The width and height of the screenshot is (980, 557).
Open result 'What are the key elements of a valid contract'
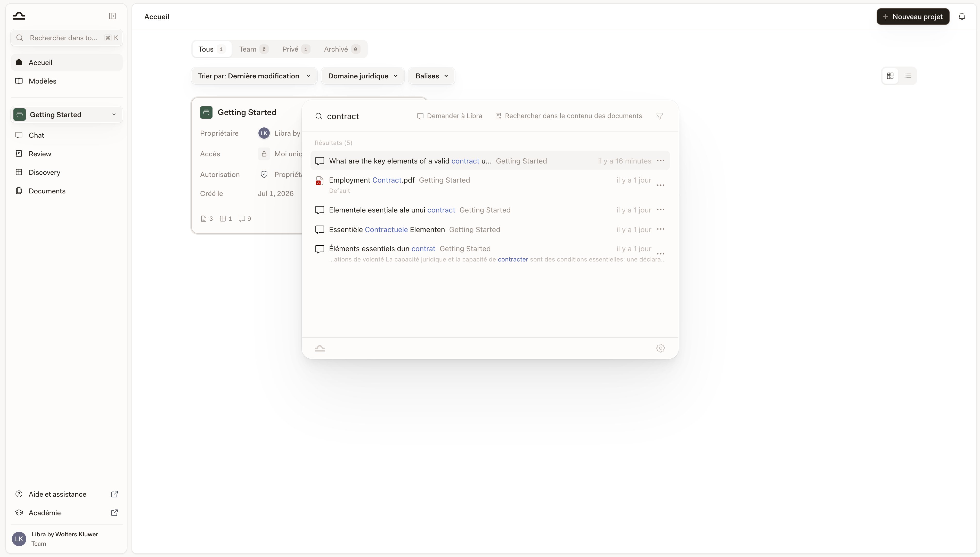pyautogui.click(x=490, y=161)
